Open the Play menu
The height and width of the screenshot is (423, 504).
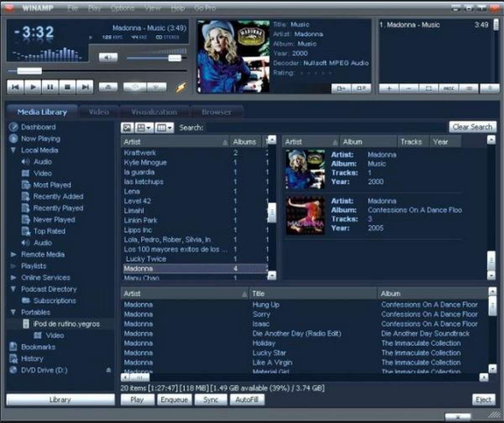pos(94,8)
